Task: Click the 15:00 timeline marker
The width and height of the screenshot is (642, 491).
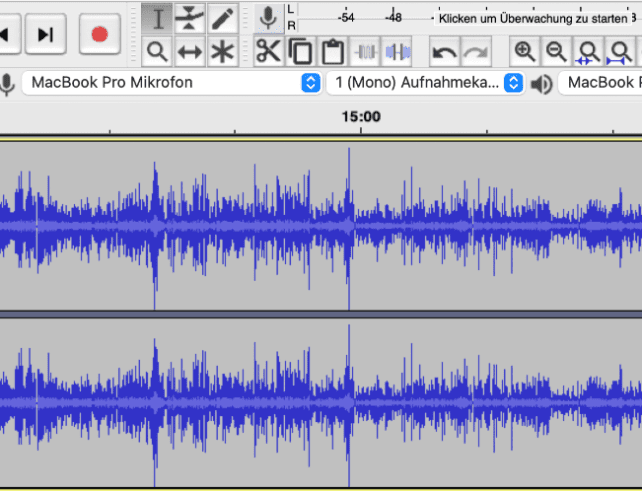Action: [361, 117]
